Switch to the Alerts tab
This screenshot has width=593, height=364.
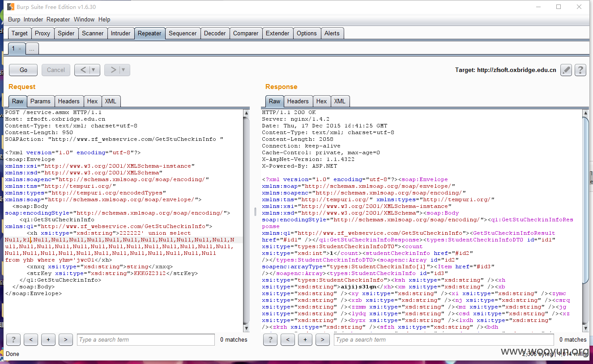[x=332, y=33]
